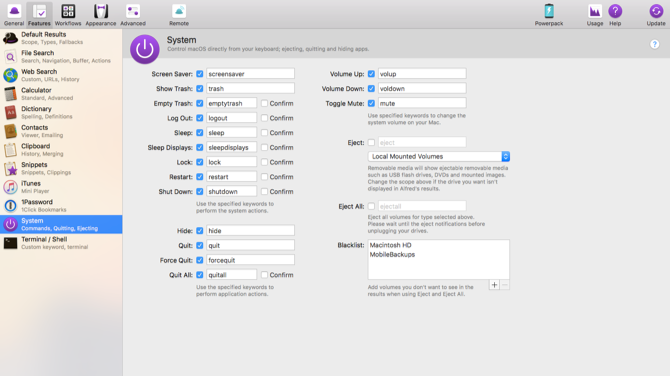Enable Confirm for Restart

click(264, 177)
